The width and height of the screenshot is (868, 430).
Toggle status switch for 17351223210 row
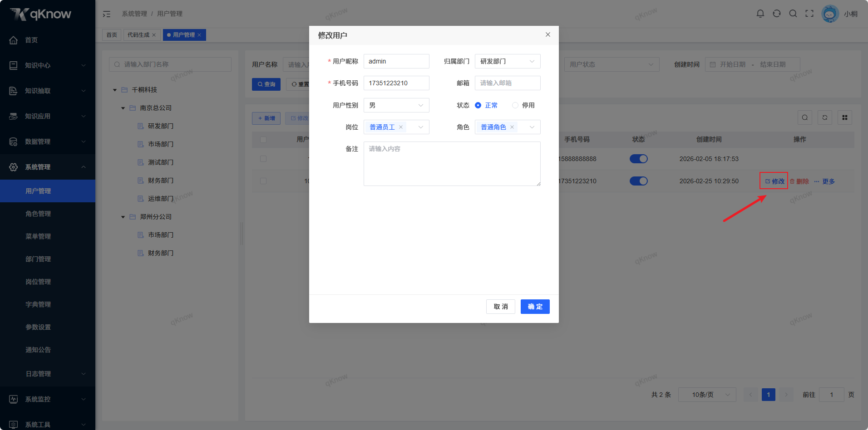[639, 181]
